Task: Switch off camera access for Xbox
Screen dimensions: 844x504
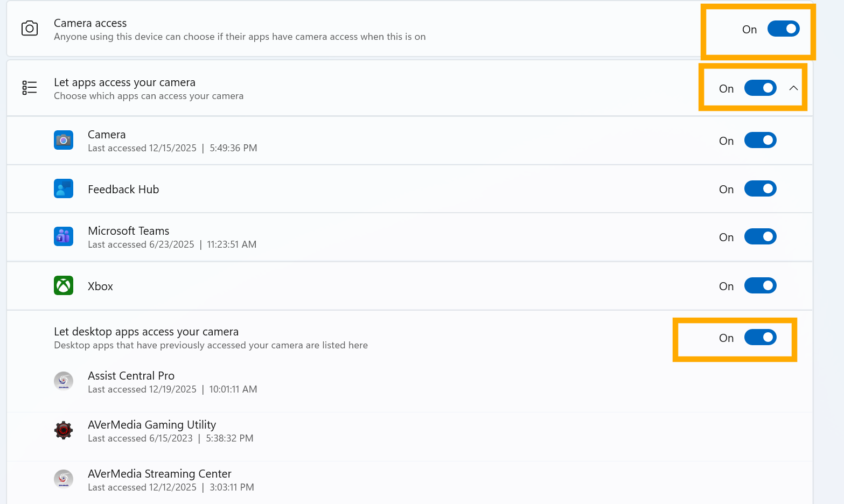Action: tap(760, 285)
